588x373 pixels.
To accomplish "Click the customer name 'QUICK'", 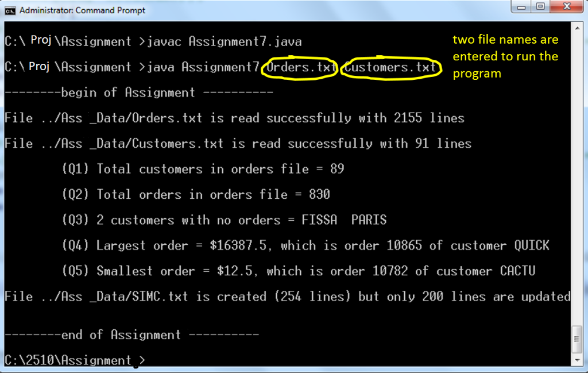I will 531,245.
